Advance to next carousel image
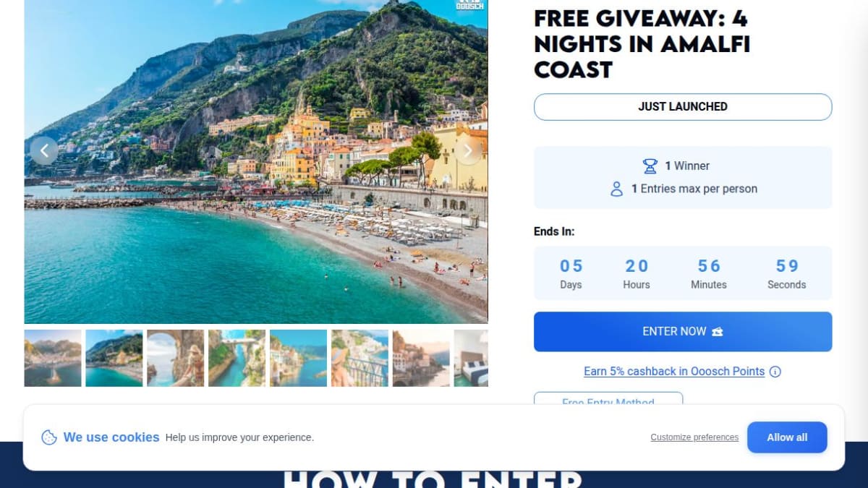The height and width of the screenshot is (488, 868). pyautogui.click(x=468, y=150)
